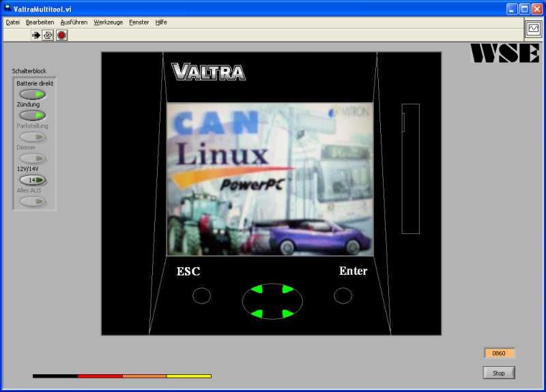Open the Hilfe menu
Viewport: 546px width, 392px height.
pos(161,22)
